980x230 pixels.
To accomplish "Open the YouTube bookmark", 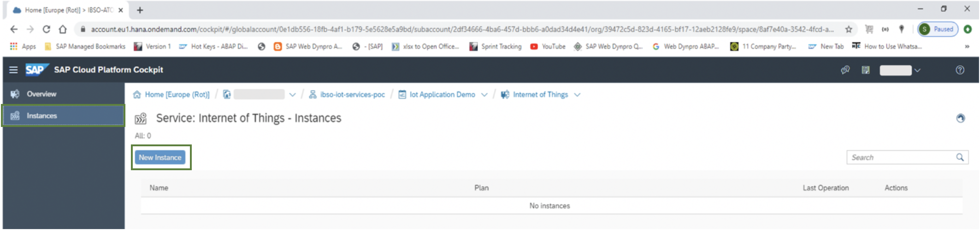I will tap(548, 46).
